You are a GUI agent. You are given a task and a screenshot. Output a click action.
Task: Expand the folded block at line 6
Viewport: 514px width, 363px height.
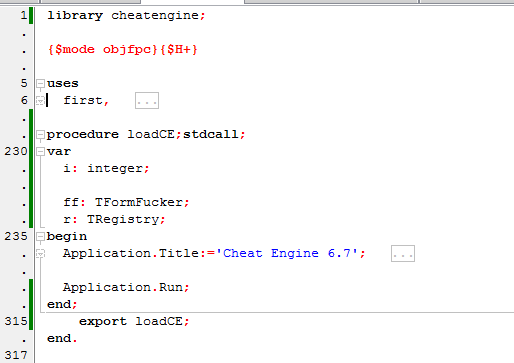click(40, 100)
